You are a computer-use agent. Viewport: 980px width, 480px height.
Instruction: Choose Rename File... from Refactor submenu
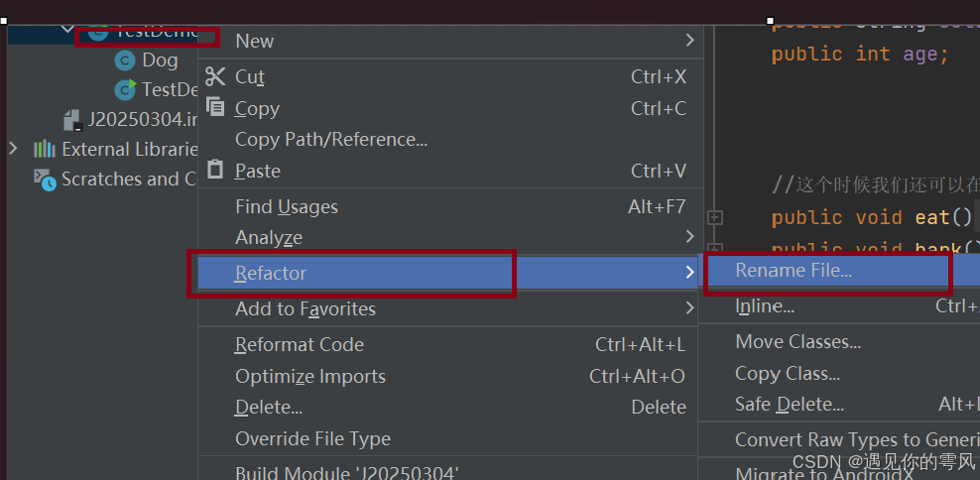tap(794, 270)
